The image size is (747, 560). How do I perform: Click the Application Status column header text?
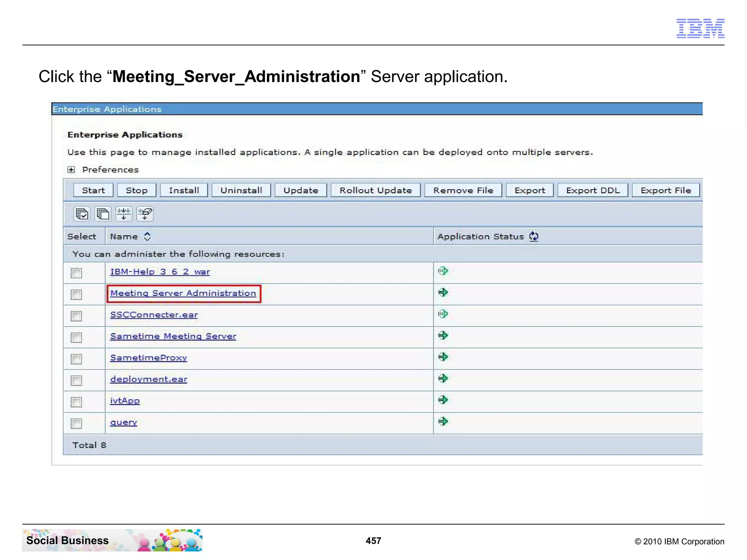(x=481, y=237)
